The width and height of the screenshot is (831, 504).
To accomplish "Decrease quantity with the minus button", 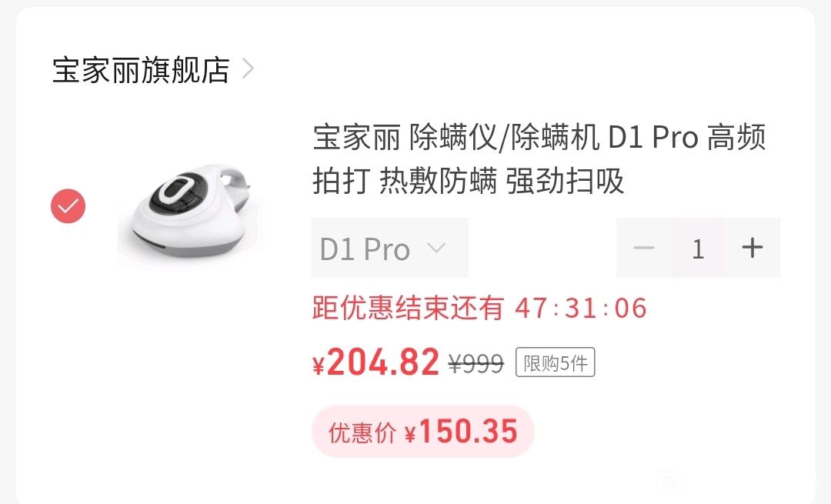I will point(644,248).
